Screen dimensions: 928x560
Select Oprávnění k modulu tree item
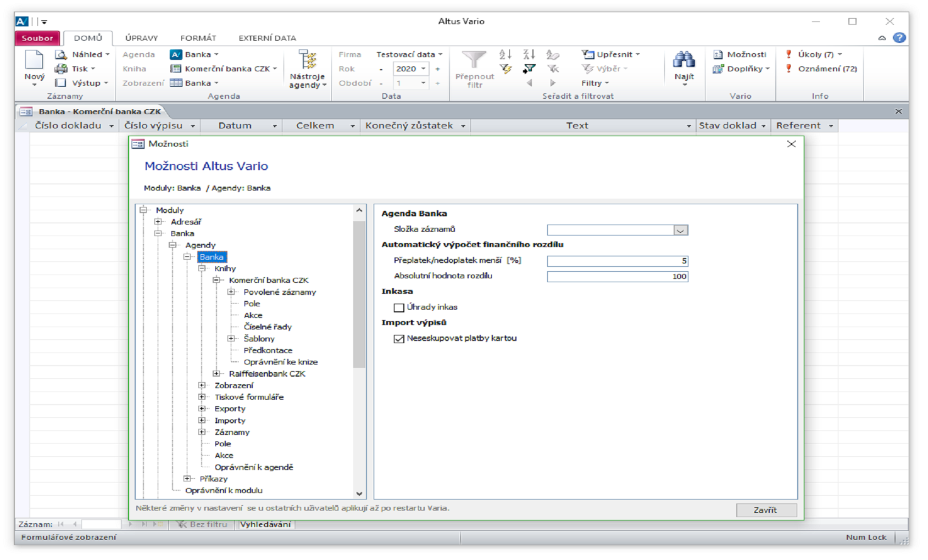pos(224,491)
